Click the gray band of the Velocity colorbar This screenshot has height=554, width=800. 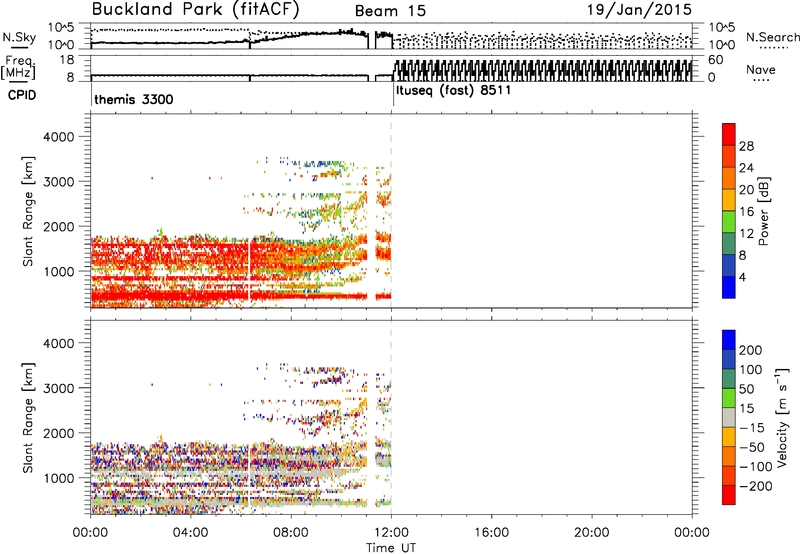coord(729,417)
